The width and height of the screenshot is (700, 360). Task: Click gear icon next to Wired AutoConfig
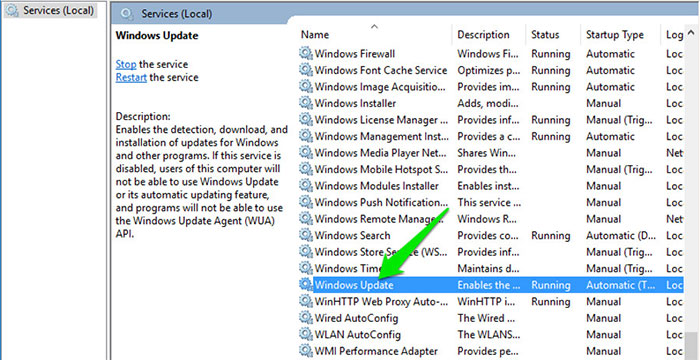coord(305,318)
